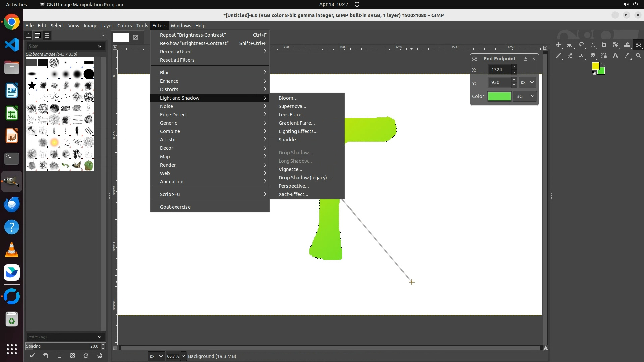Click Vignette in the submenu

point(290,169)
